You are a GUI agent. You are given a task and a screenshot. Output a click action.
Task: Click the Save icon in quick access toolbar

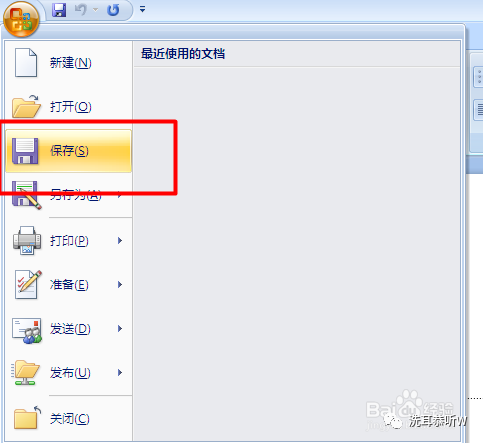[x=59, y=10]
